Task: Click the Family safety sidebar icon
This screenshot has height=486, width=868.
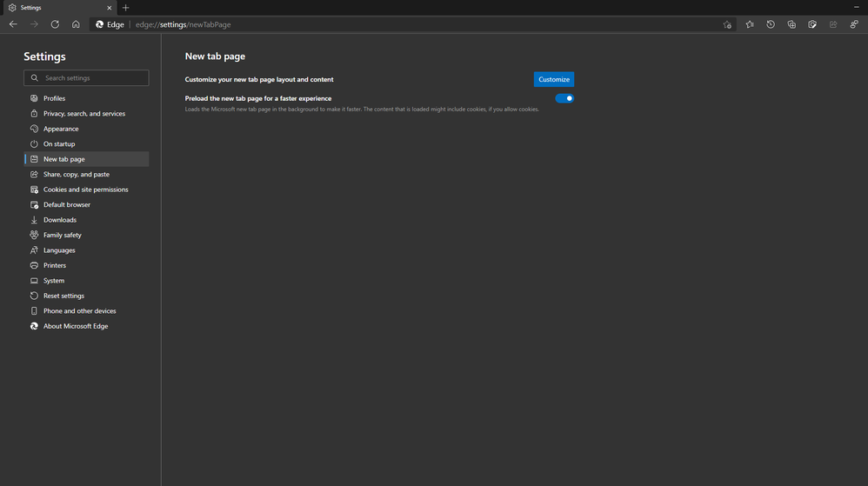Action: coord(34,235)
